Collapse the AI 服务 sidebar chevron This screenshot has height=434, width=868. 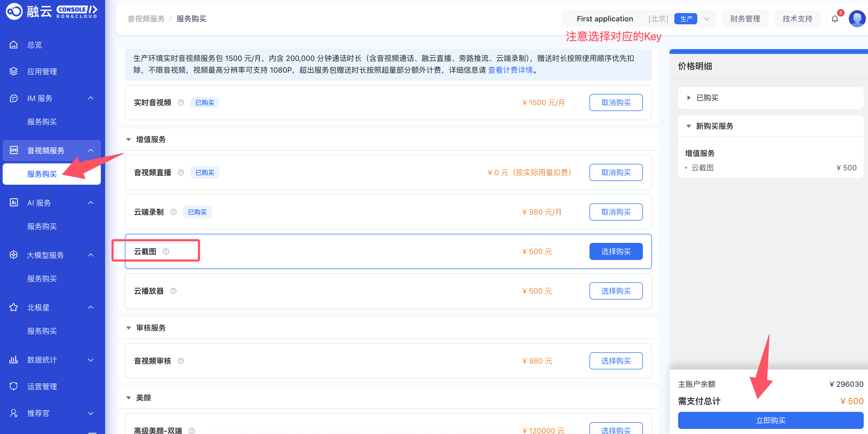(x=91, y=202)
